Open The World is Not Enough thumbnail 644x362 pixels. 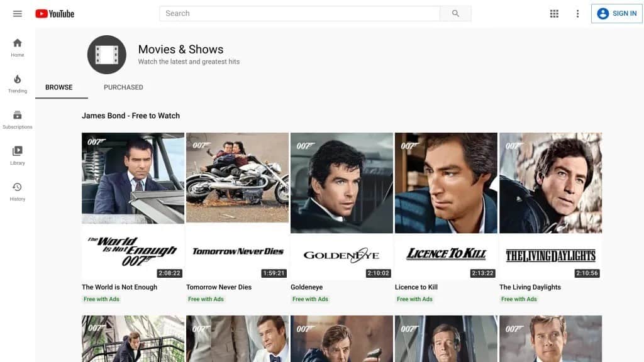pyautogui.click(x=133, y=206)
